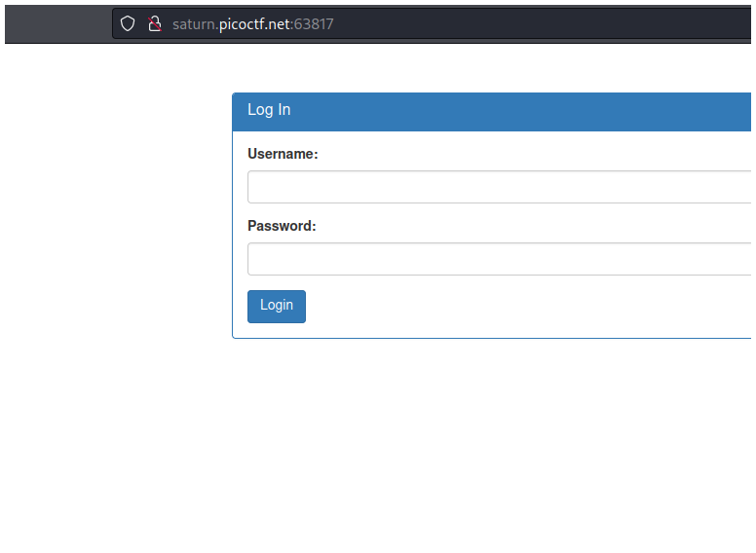The image size is (756, 553).
Task: Click the tracking protection shield icon
Action: (128, 24)
